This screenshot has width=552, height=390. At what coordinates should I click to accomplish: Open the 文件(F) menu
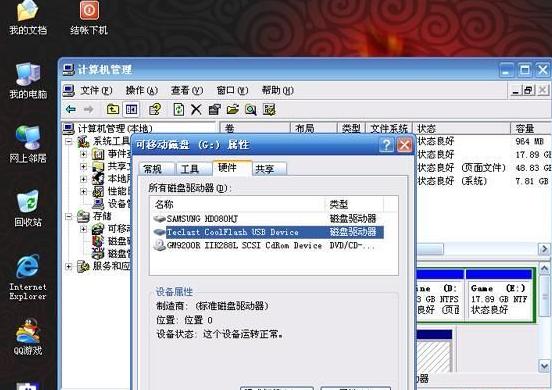click(96, 90)
